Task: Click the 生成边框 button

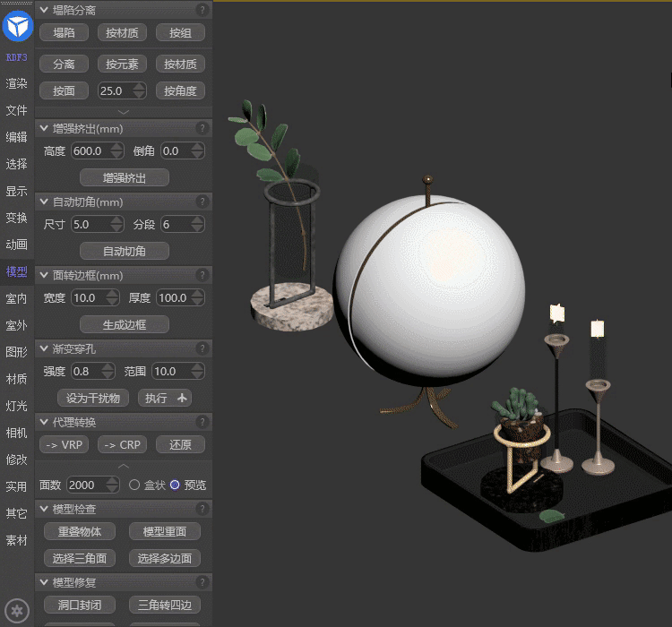Action: coord(125,324)
